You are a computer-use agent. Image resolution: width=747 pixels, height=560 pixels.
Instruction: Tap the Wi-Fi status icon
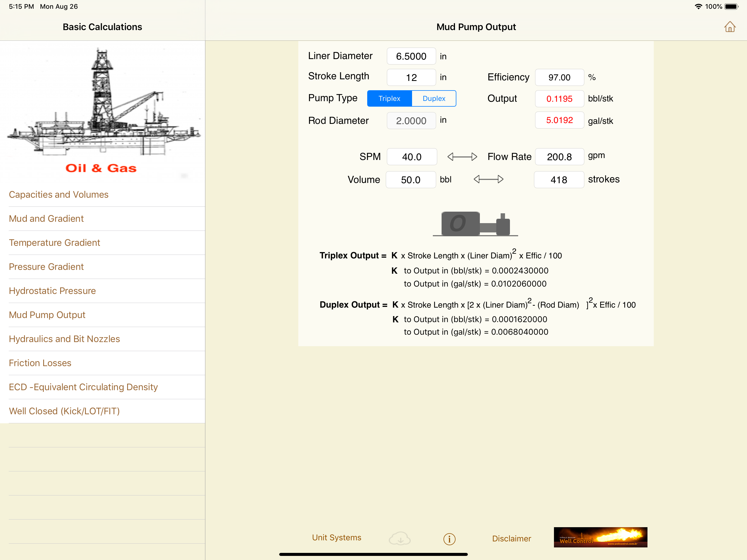tap(698, 6)
